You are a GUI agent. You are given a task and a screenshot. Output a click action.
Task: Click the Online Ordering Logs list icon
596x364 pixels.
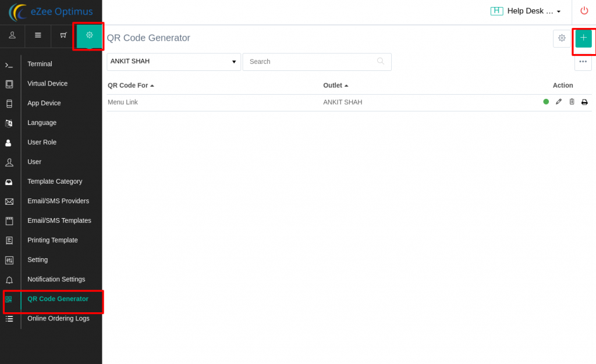point(9,319)
